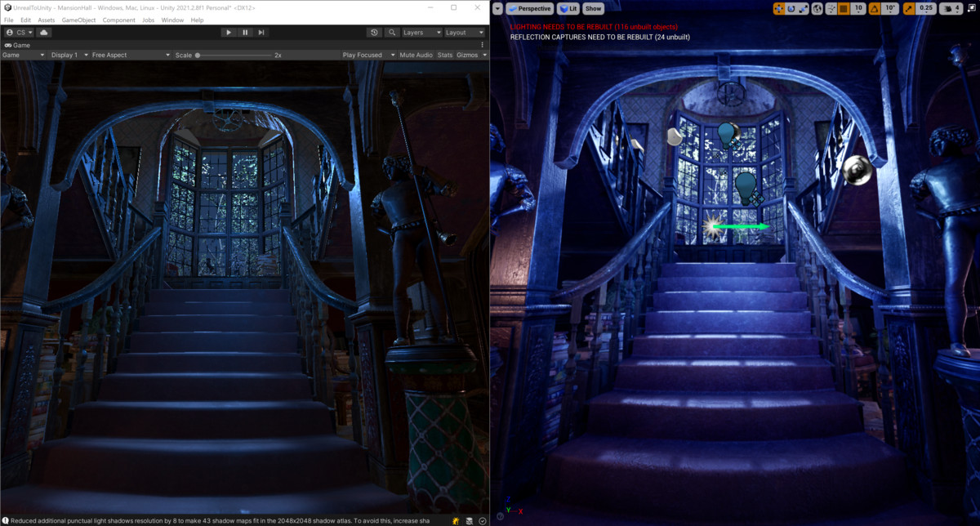
Task: Click the camera speed icon in Unreal
Action: tap(950, 7)
